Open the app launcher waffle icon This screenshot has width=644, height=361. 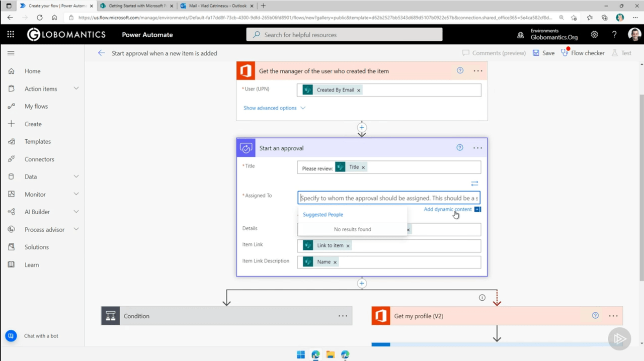[x=11, y=35]
